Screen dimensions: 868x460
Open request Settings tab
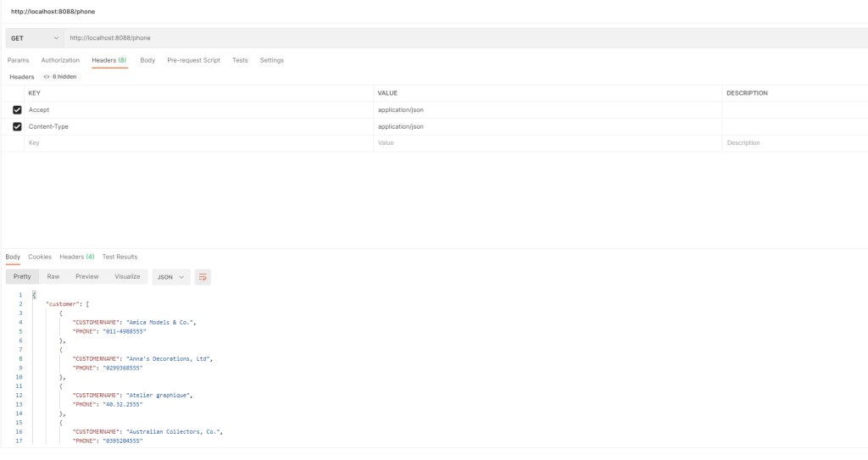point(271,60)
